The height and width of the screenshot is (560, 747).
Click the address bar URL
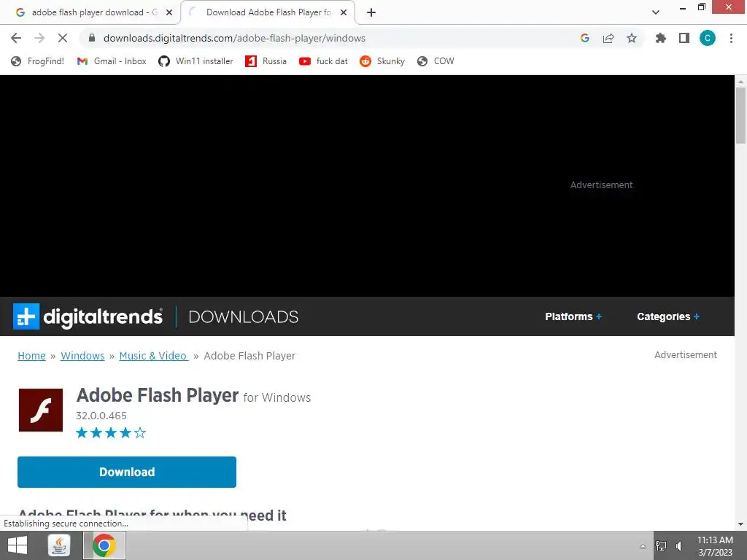234,38
